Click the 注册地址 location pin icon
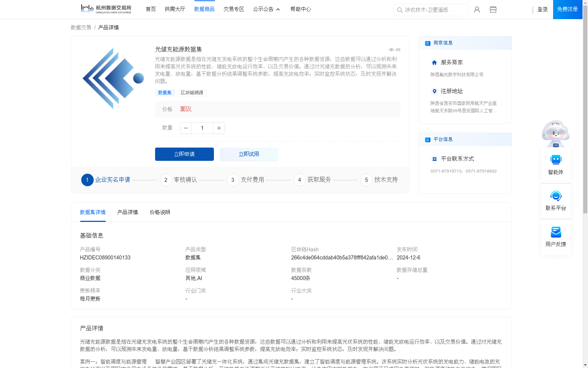This screenshot has height=368, width=588. point(434,91)
